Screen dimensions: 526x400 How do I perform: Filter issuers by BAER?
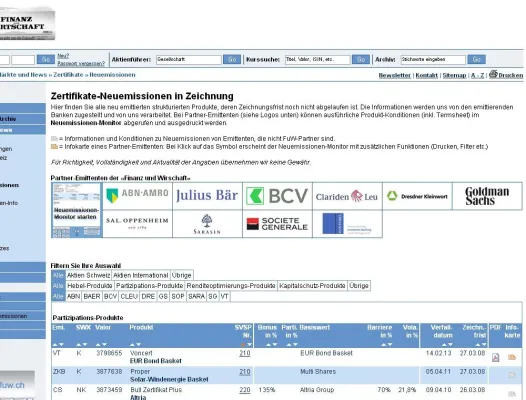point(92,296)
